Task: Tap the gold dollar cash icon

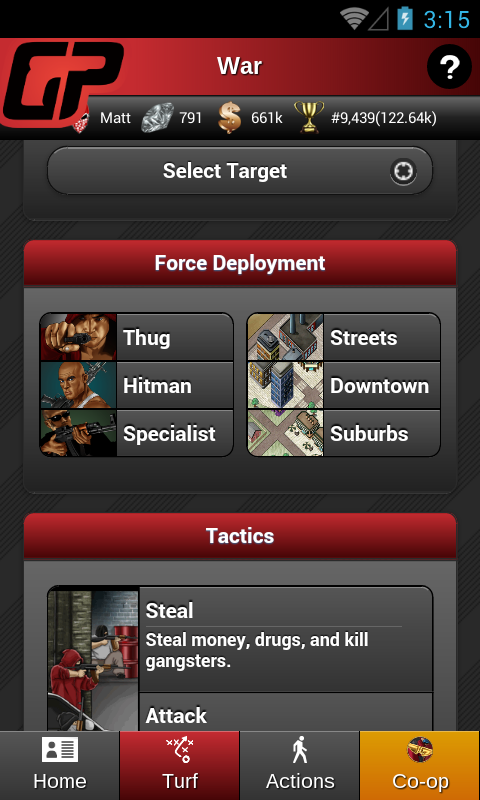Action: pos(230,118)
